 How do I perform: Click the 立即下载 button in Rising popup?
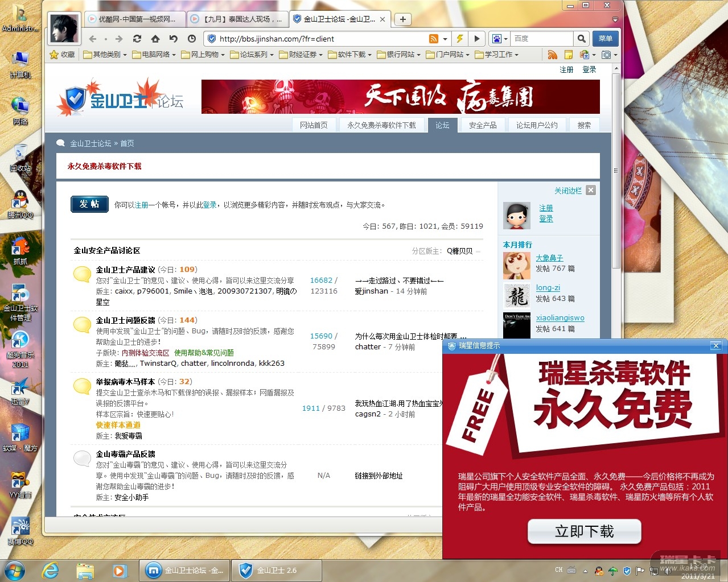click(585, 531)
